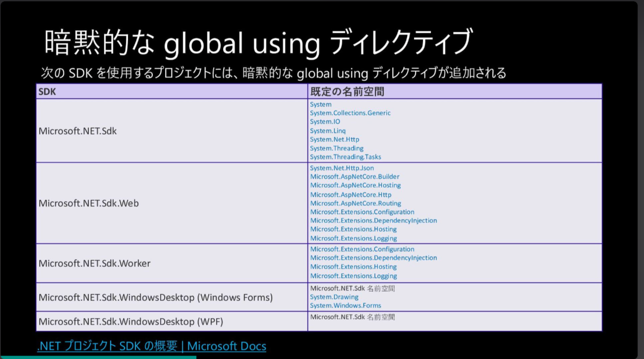
Task: Open the Microsoft.AspNetCore.Routing link
Action: pos(355,203)
